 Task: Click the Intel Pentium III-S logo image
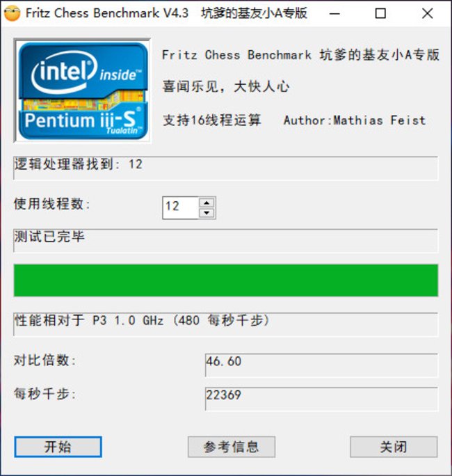pyautogui.click(x=82, y=88)
